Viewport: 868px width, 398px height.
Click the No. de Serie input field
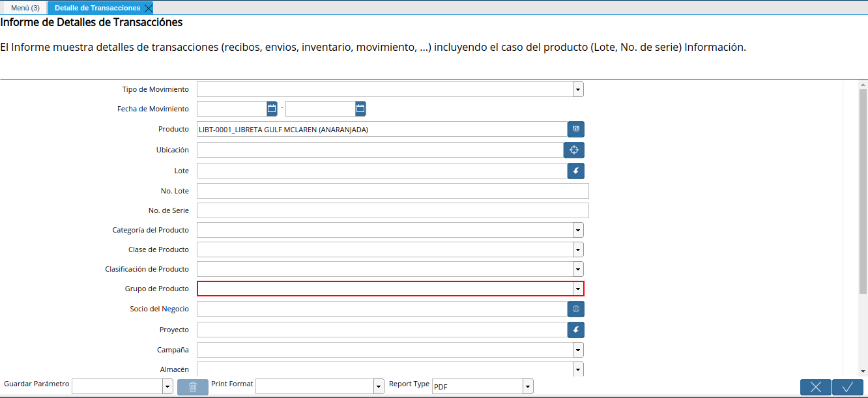(x=392, y=210)
